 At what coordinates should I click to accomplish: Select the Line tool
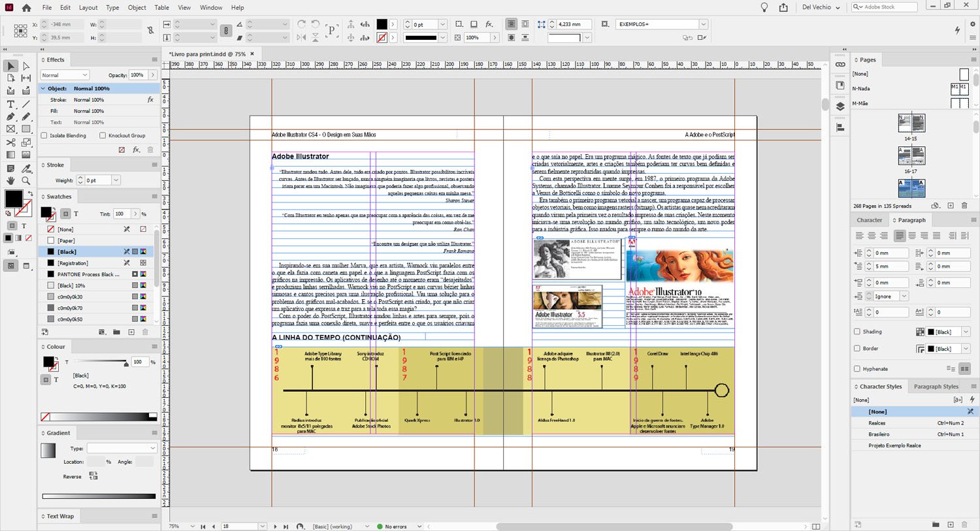pos(26,104)
